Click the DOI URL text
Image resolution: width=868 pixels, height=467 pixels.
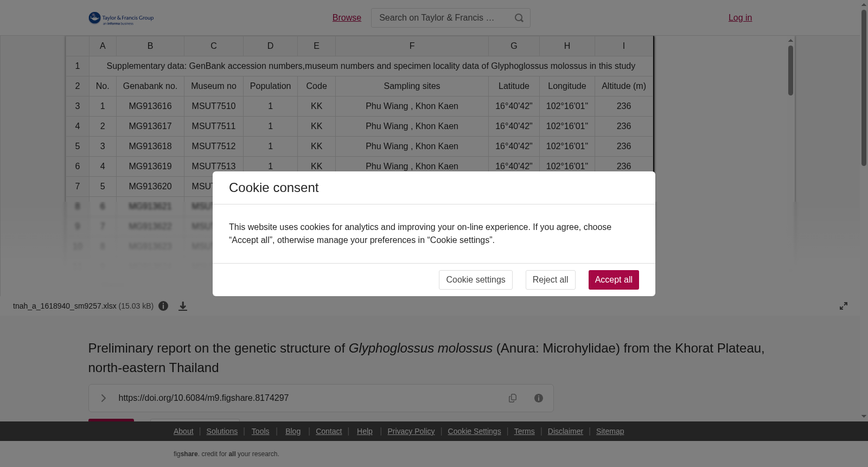(x=203, y=398)
